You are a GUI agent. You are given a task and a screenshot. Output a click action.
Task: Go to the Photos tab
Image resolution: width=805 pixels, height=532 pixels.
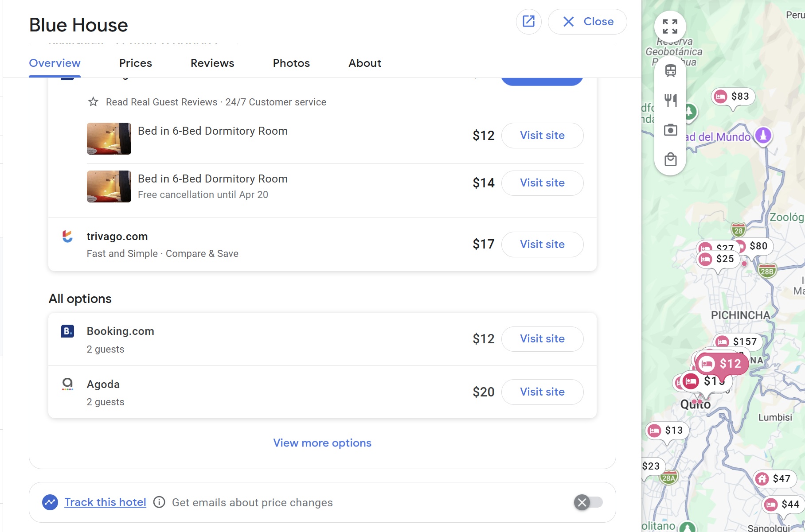coord(291,63)
